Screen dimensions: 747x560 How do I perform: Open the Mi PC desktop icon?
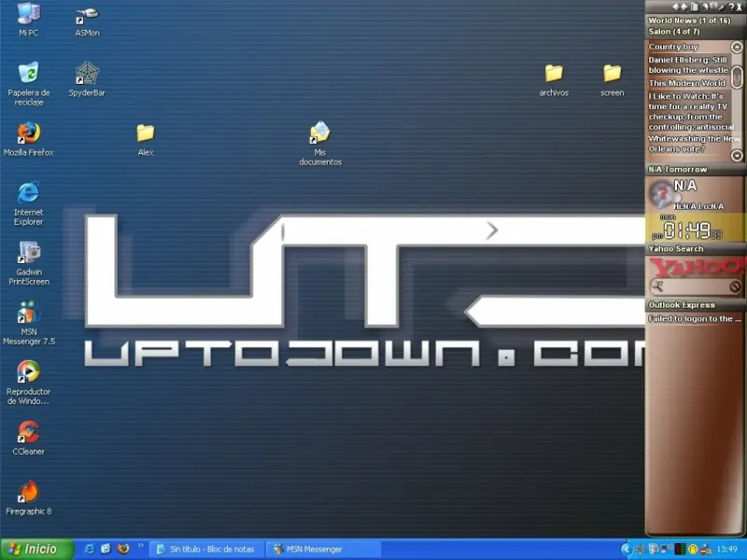29,19
